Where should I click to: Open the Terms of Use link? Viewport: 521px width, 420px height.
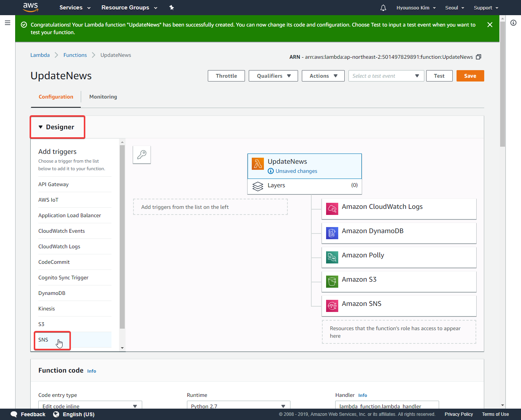[x=495, y=414]
